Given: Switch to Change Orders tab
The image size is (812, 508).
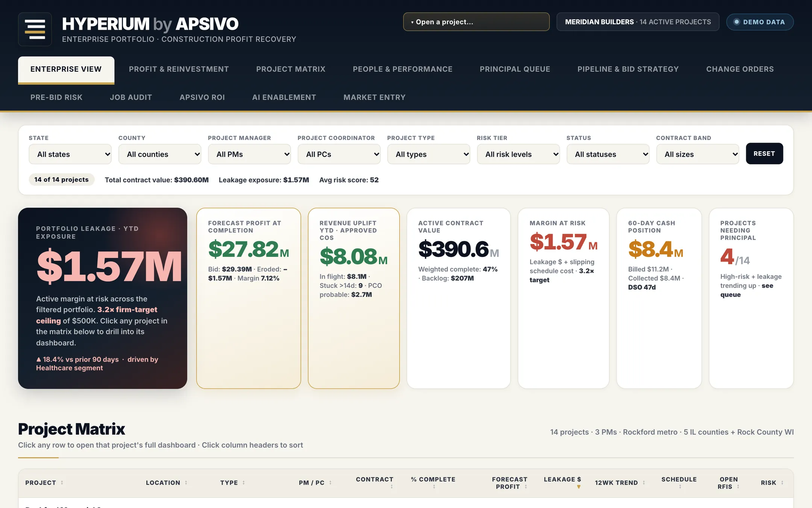Looking at the screenshot, I should point(740,69).
